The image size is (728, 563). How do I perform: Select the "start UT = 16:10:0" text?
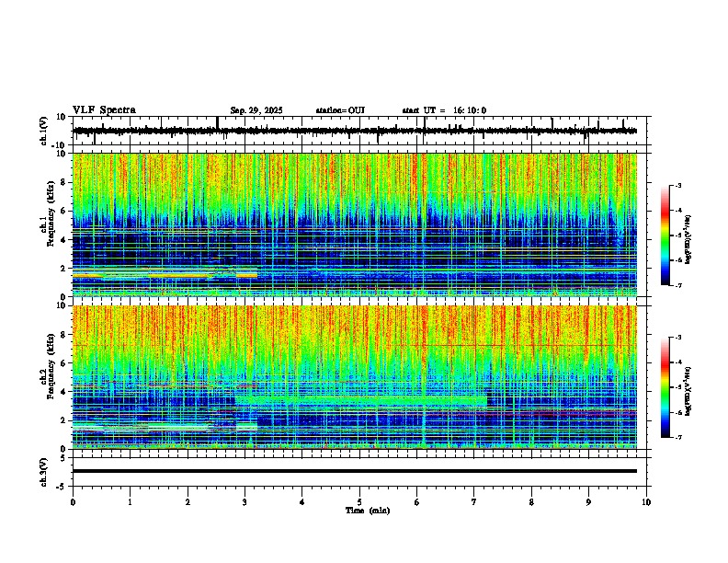(x=444, y=110)
